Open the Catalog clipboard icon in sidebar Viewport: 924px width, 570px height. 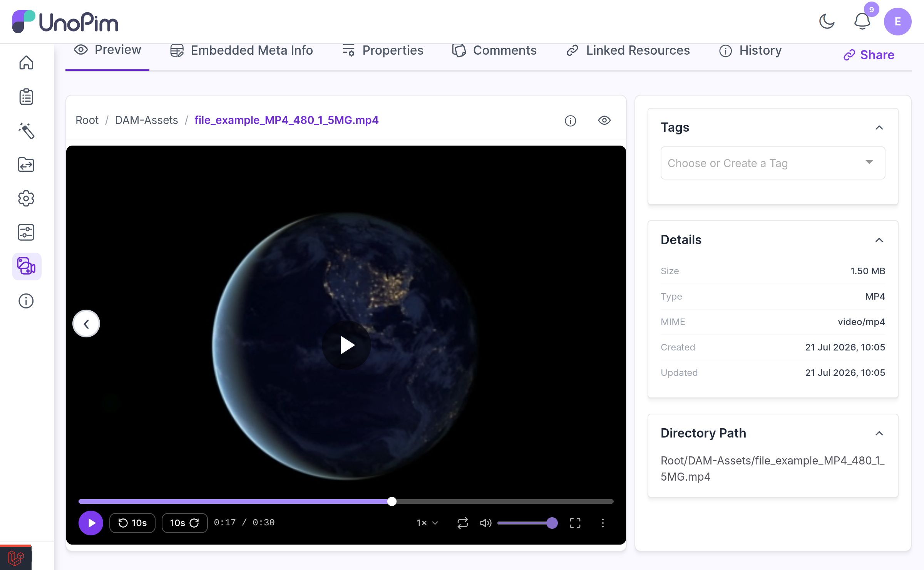[26, 96]
